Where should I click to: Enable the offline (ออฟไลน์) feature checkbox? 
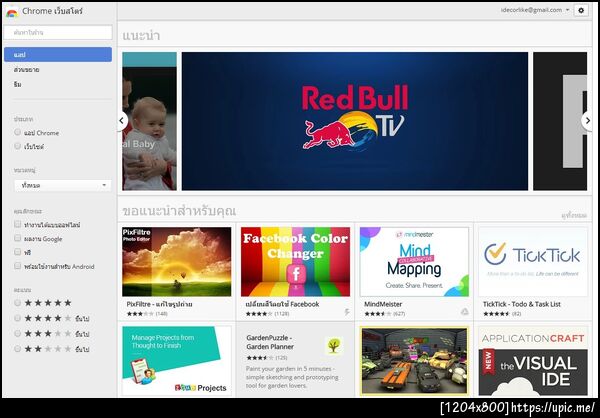17,224
